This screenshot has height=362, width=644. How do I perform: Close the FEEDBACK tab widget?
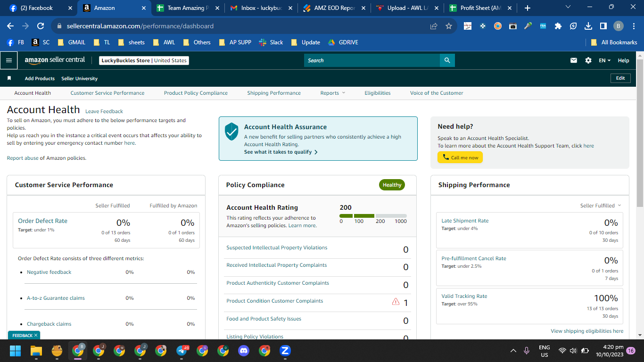coord(36,335)
